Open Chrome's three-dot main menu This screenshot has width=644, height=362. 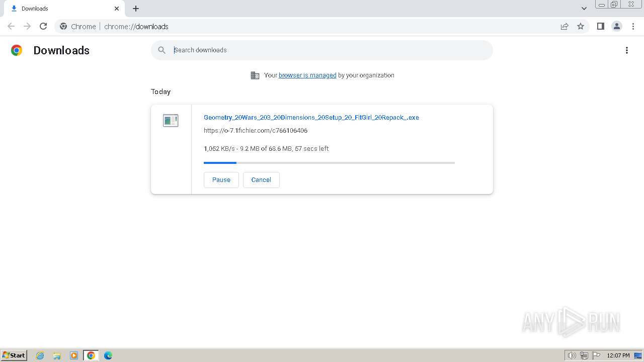tap(633, 26)
